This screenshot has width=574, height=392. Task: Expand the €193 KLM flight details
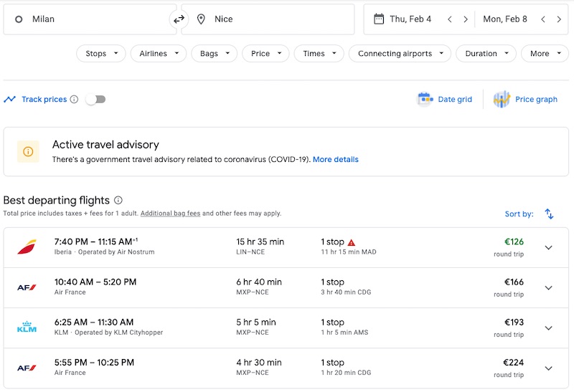pyautogui.click(x=549, y=328)
